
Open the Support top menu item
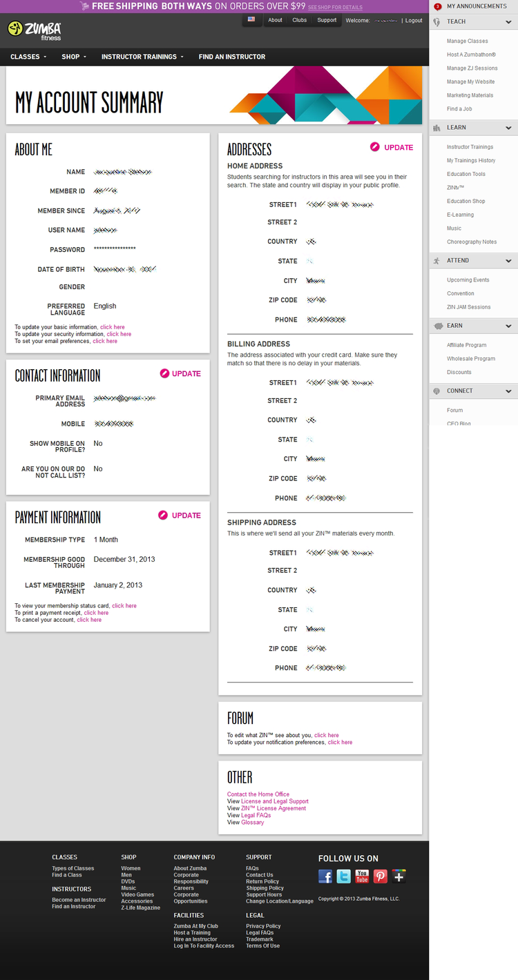point(327,20)
